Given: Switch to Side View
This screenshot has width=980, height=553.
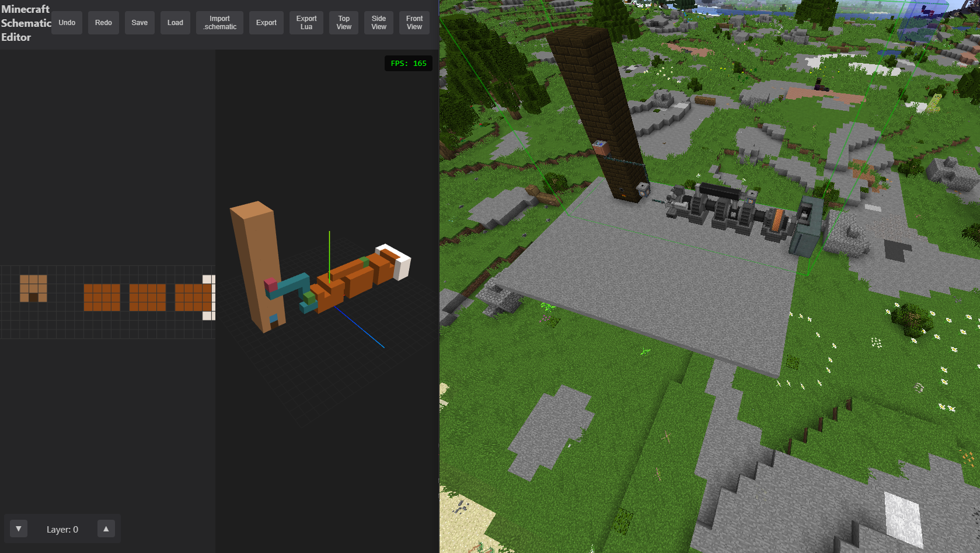Looking at the screenshot, I should 379,23.
